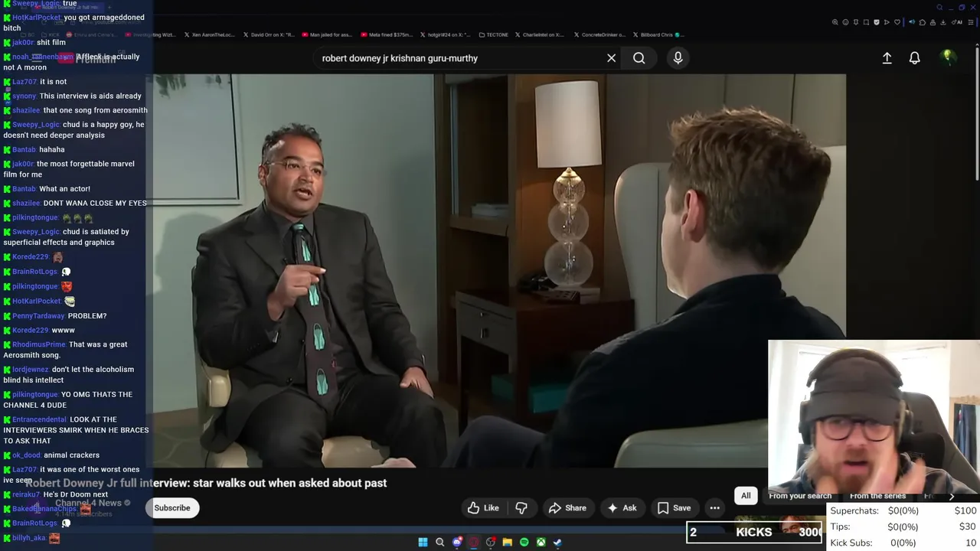
Task: Click the video title text
Action: [206, 483]
